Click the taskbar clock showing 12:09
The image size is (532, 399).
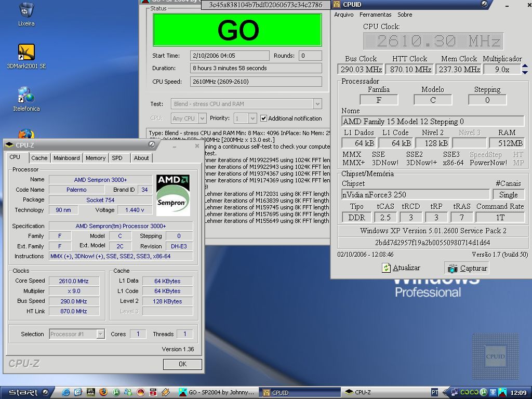click(519, 393)
